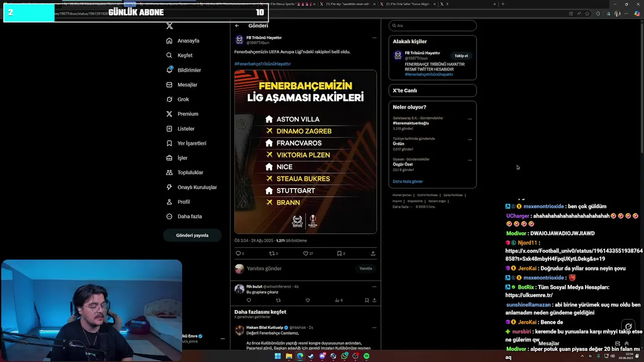Open options for Ürdün trend

470,140
